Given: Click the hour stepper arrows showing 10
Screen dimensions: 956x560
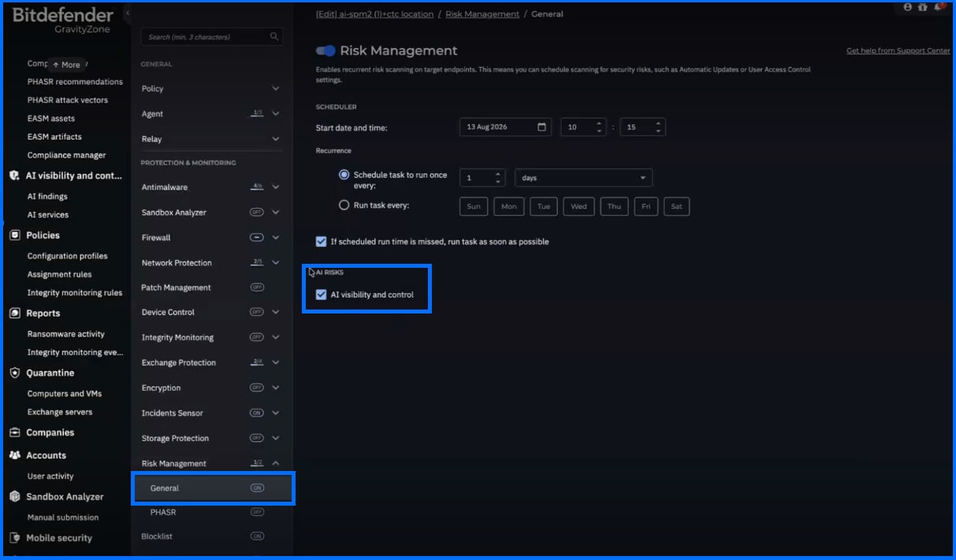Looking at the screenshot, I should [599, 127].
